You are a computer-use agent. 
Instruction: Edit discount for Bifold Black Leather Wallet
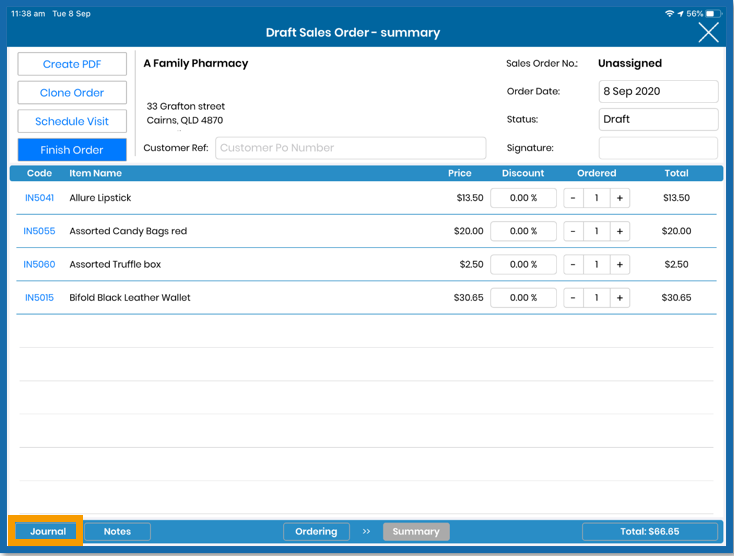(x=523, y=298)
